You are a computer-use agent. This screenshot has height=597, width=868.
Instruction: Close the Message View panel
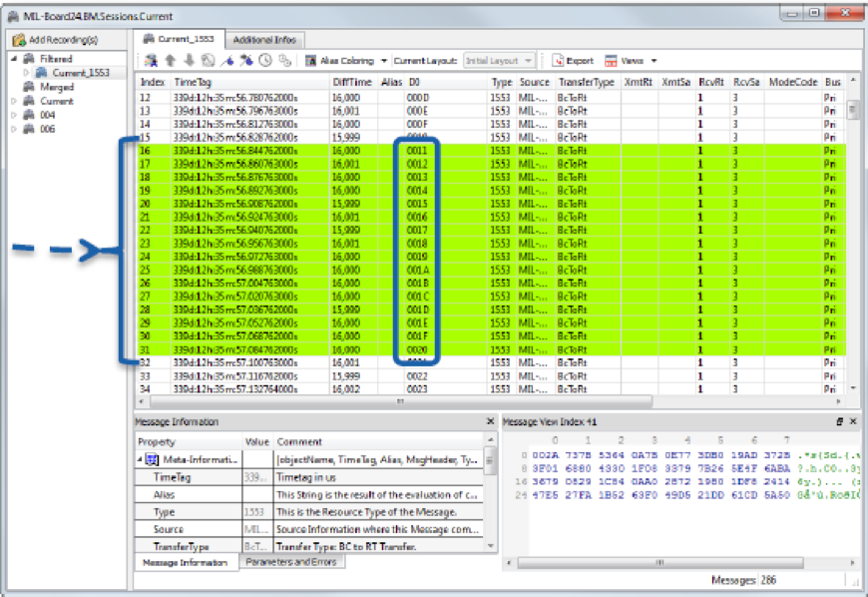(x=853, y=421)
